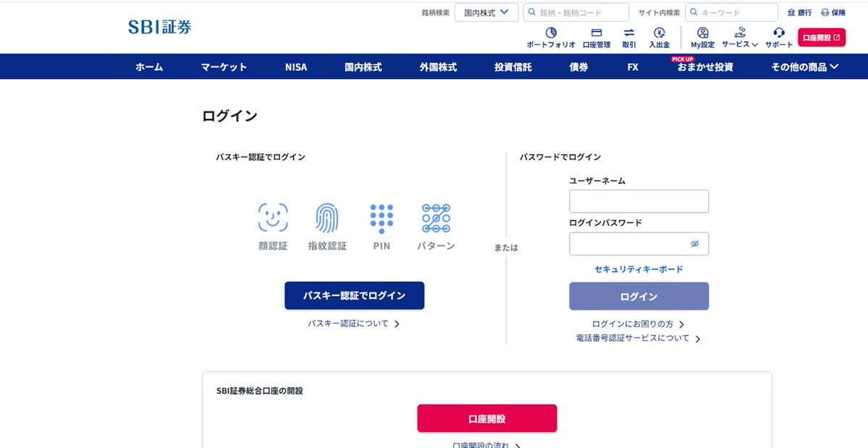Focus the キーワード site search field
This screenshot has width=868, height=448.
pos(731,12)
